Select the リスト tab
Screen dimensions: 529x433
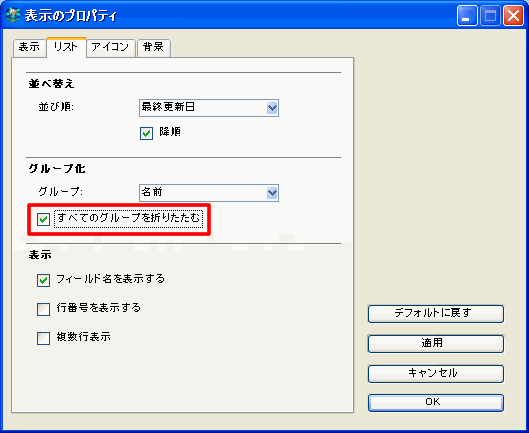click(x=66, y=47)
